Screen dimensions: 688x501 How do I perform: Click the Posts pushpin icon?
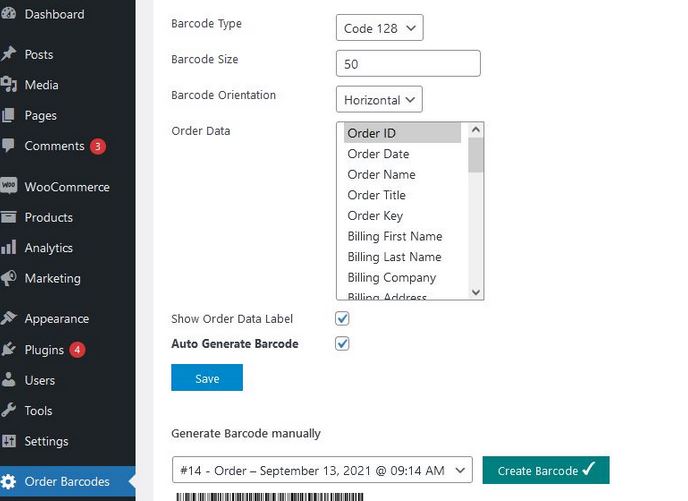click(8, 54)
